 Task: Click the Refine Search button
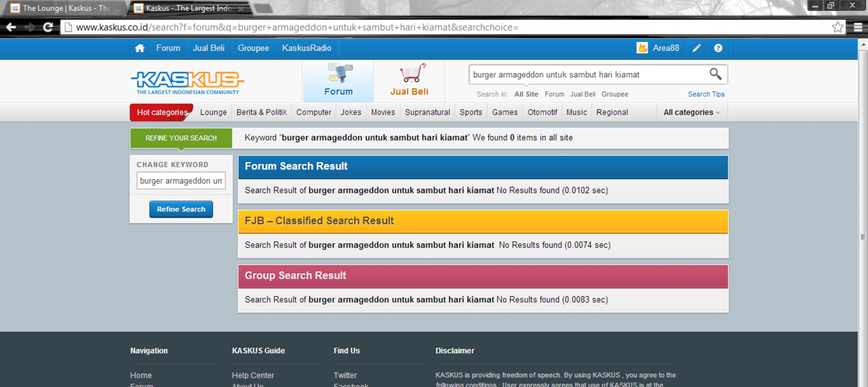tap(181, 209)
